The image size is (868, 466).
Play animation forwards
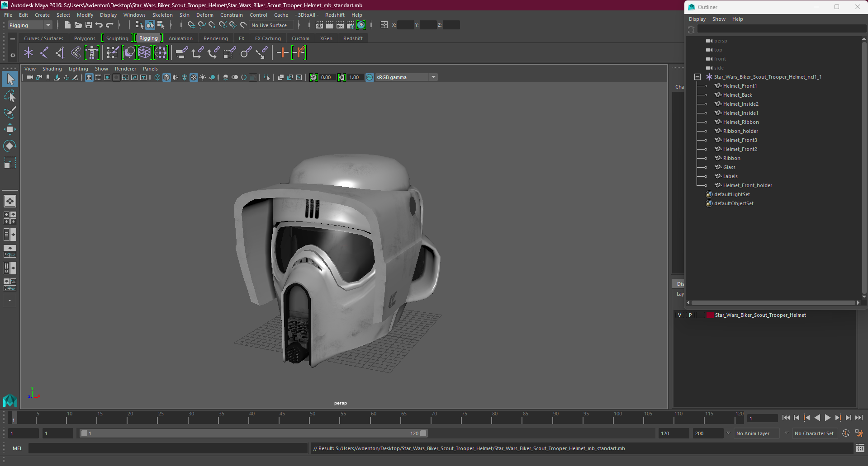(x=827, y=418)
